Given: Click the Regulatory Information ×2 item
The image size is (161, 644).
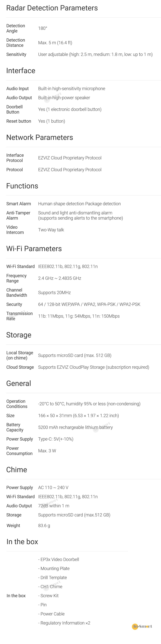Looking at the screenshot, I should click(64, 623).
